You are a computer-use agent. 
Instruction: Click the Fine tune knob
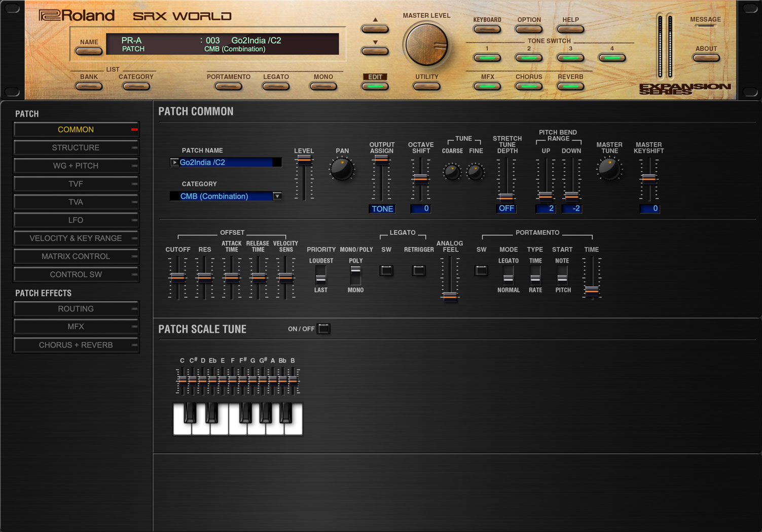(x=476, y=172)
